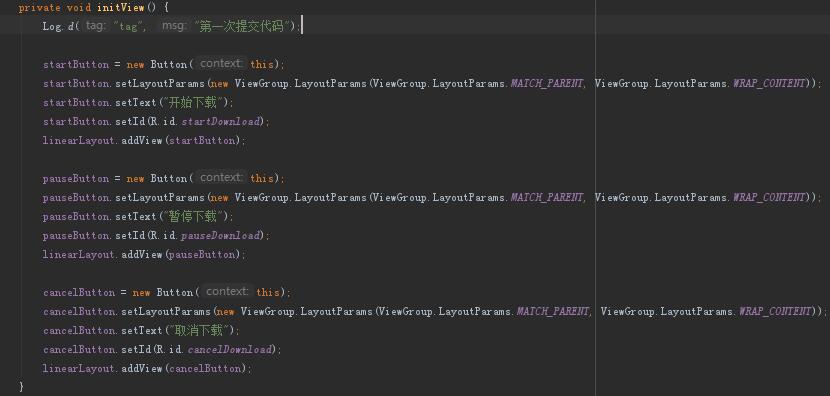The image size is (830, 396).
Task: Click the "pauseButton = new Button" line
Action: [x=164, y=178]
